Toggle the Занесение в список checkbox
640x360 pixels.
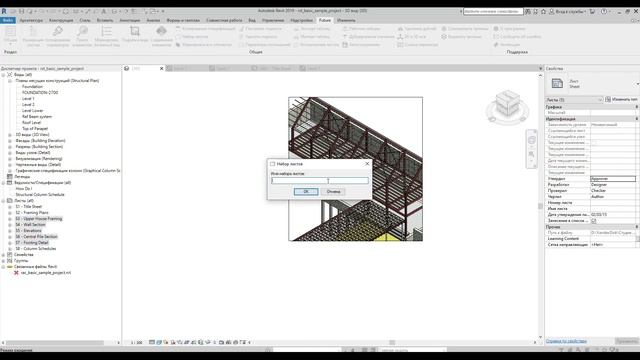tap(594, 221)
